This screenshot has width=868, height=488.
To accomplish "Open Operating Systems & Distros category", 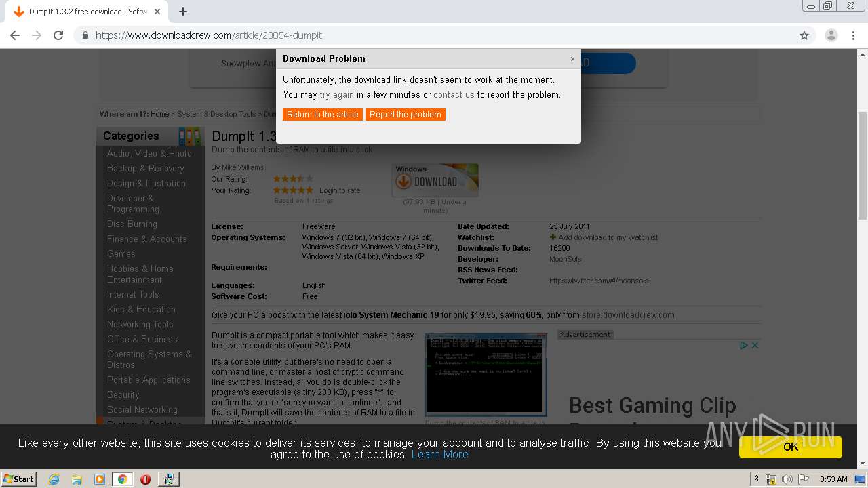I will [x=149, y=359].
